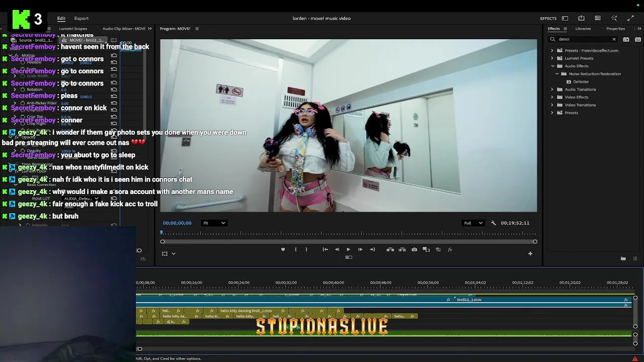Expand the Video Effects folder
This screenshot has height=362, width=644.
tap(552, 97)
